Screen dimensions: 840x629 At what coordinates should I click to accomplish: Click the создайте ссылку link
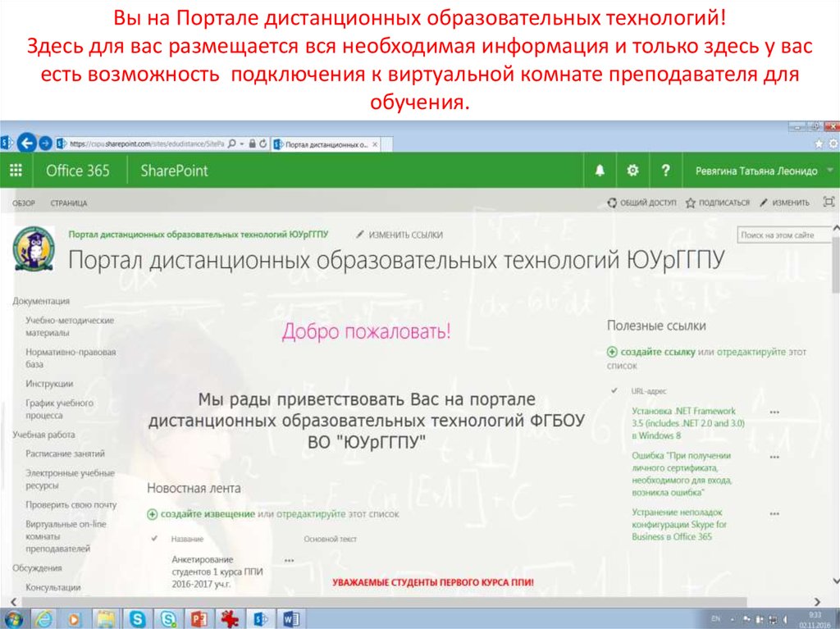pos(658,352)
